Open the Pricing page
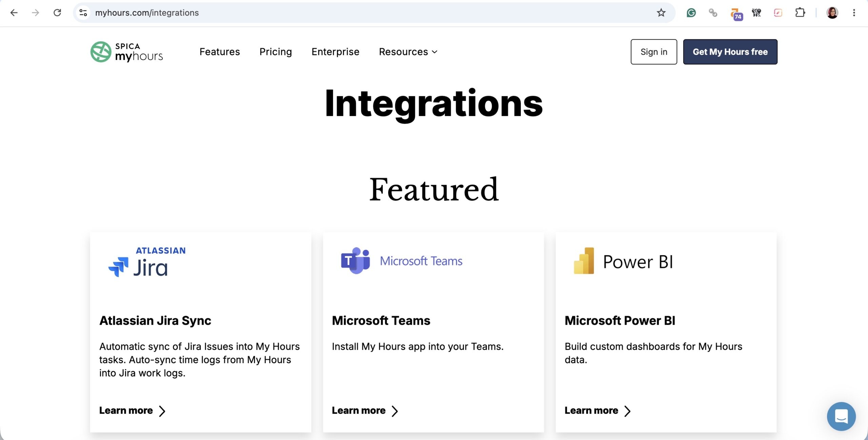 pyautogui.click(x=275, y=52)
